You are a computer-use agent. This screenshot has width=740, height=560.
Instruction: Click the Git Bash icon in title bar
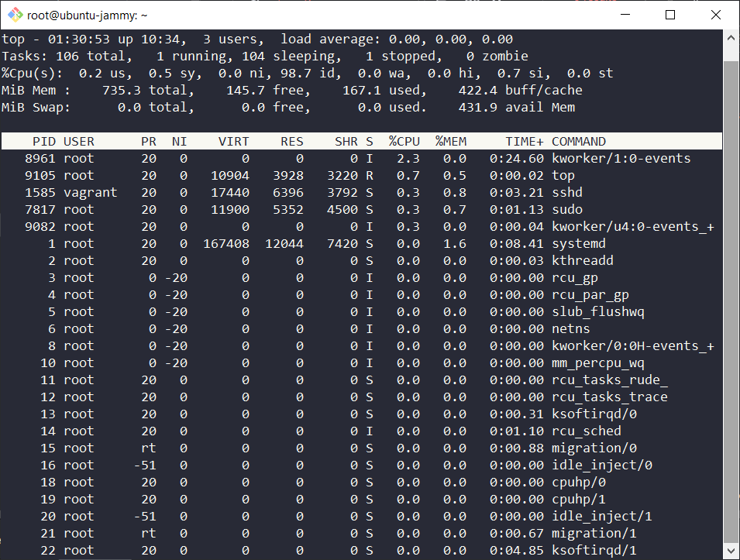coord(13,15)
